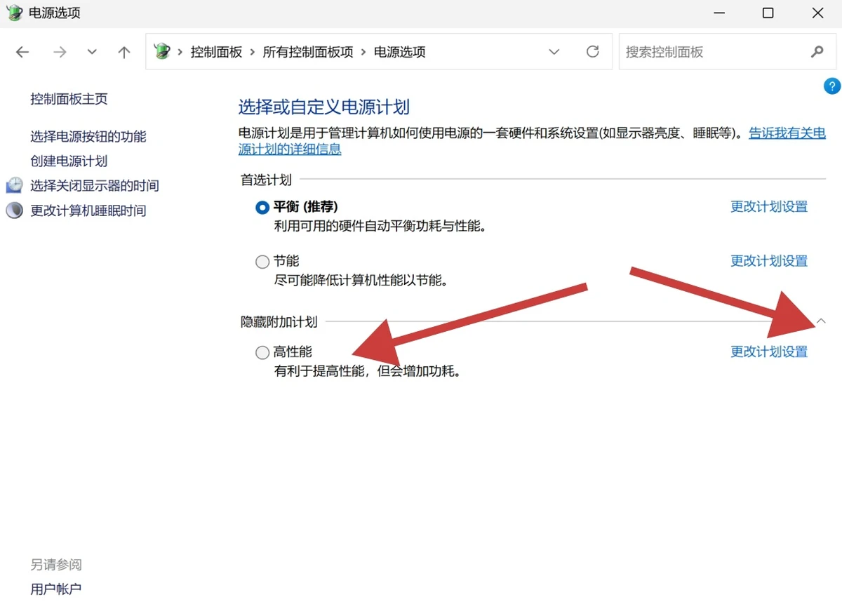The height and width of the screenshot is (616, 842).
Task: Select the 平衡 (推荐) power plan
Action: coord(262,207)
